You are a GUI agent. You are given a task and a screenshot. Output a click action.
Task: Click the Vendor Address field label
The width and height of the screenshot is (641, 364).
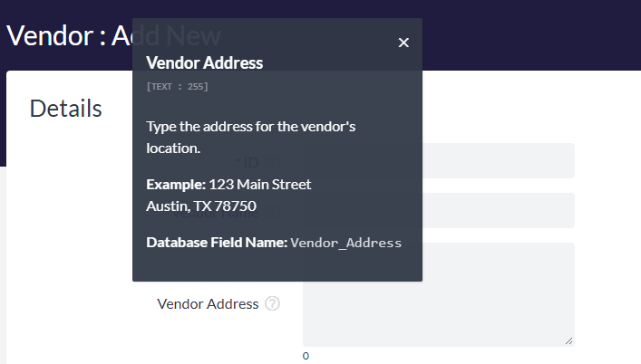pos(208,304)
